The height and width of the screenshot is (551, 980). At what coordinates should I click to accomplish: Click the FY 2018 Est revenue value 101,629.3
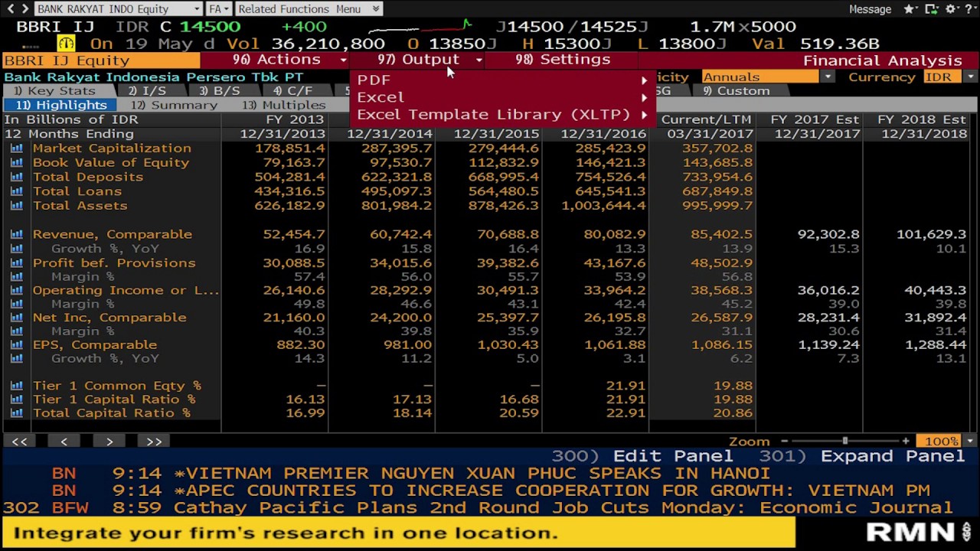coord(931,234)
